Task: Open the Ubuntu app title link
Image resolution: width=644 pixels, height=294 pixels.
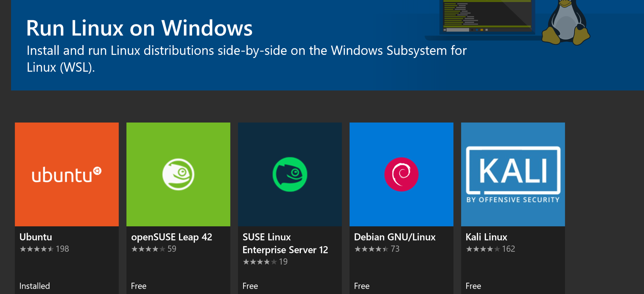Action: pos(36,237)
